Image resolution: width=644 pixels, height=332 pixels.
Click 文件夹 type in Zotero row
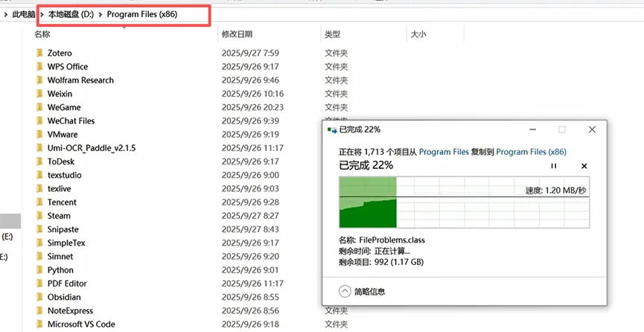click(x=336, y=53)
